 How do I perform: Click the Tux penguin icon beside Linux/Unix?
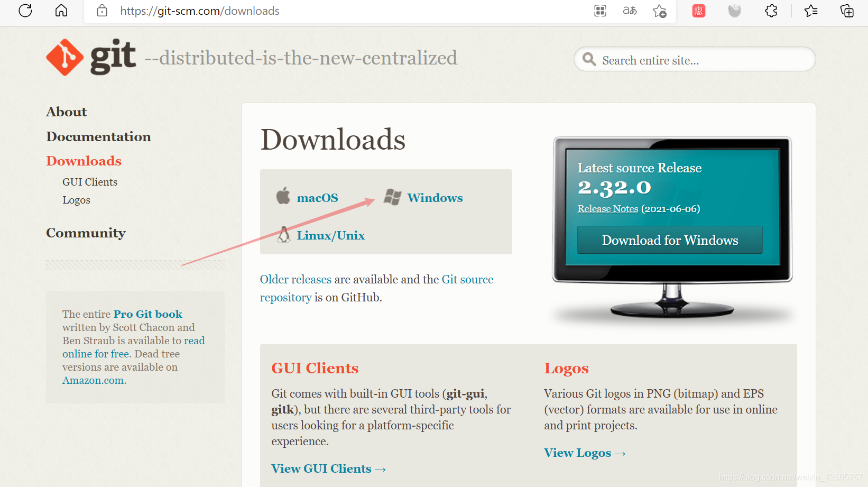click(x=284, y=234)
